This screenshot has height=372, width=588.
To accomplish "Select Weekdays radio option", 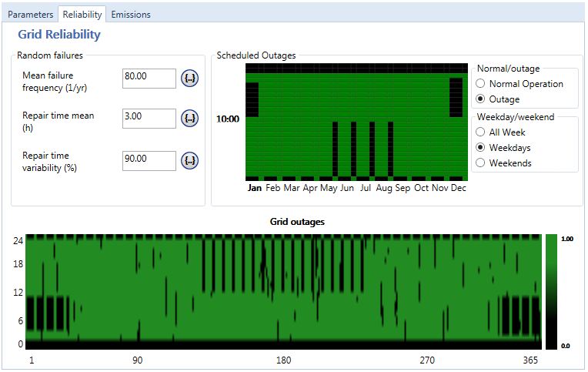I will point(481,147).
